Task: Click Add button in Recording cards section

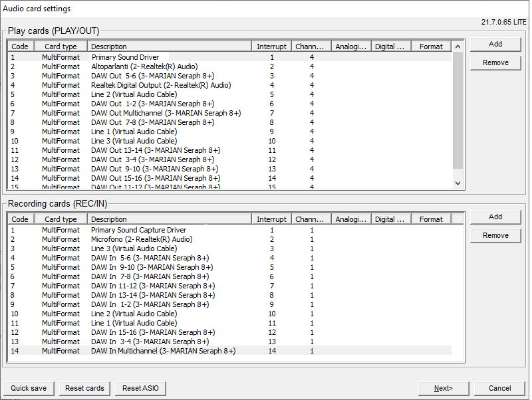Action: pos(495,217)
